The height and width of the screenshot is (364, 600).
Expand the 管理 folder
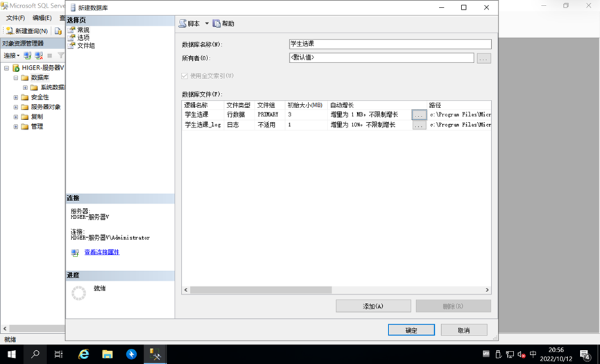16,127
